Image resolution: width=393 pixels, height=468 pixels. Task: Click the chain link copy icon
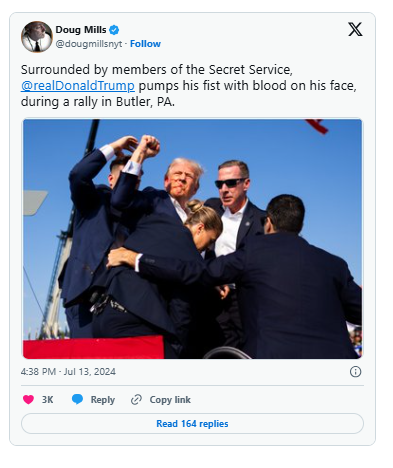[x=136, y=399]
